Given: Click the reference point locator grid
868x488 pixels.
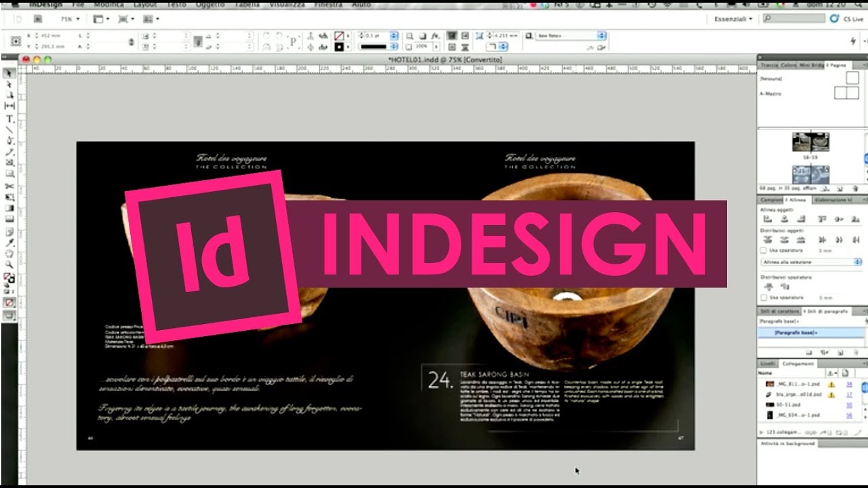Looking at the screenshot, I should (16, 41).
